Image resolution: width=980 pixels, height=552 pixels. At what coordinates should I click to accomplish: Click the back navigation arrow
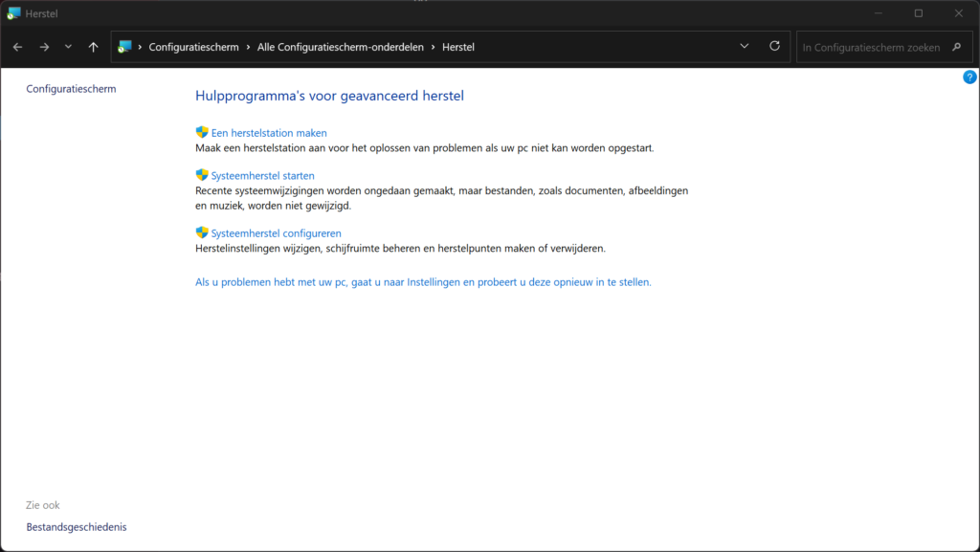(16, 46)
